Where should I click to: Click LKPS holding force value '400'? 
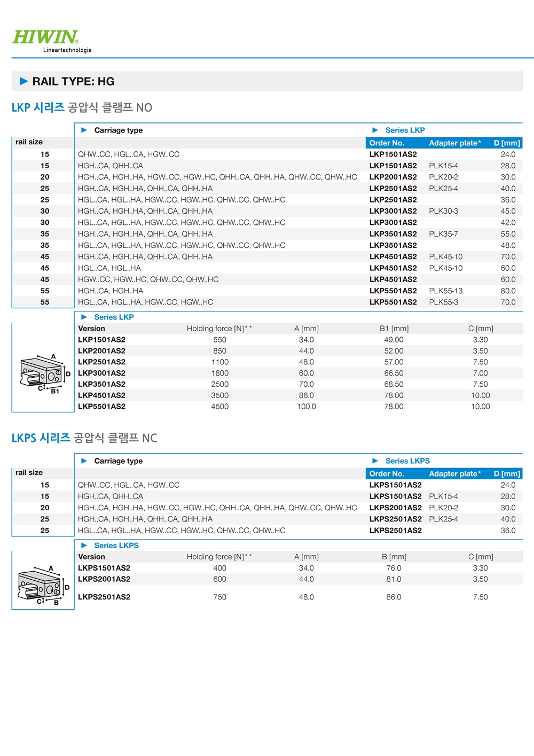pos(220,568)
